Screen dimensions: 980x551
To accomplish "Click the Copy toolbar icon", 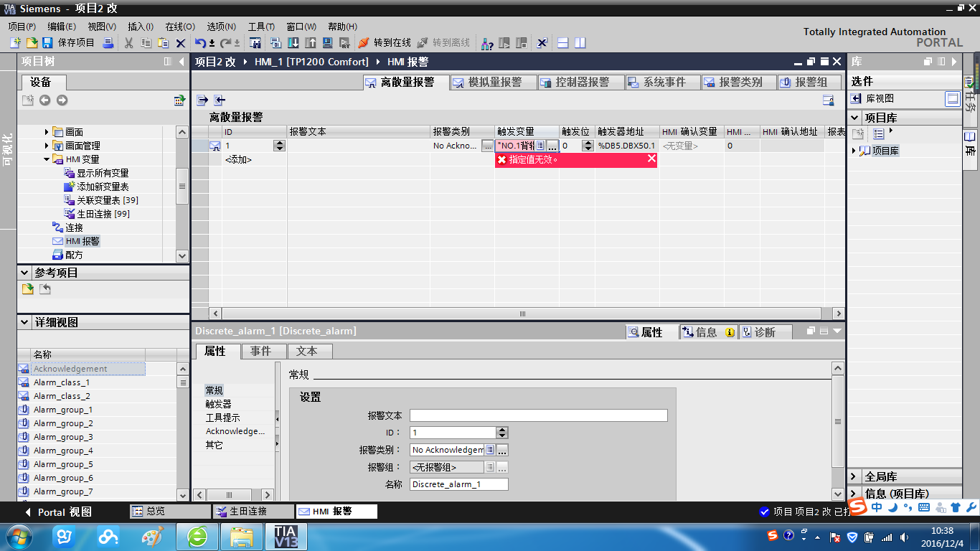I will (146, 43).
